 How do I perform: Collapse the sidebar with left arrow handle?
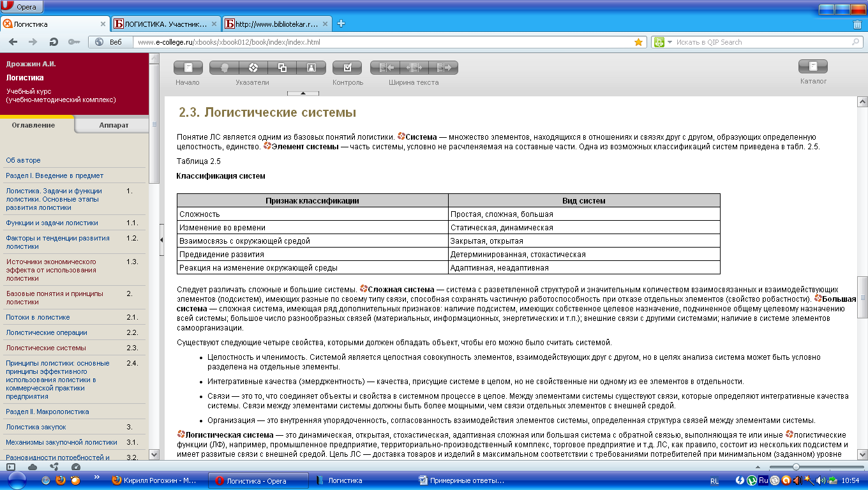tap(161, 240)
